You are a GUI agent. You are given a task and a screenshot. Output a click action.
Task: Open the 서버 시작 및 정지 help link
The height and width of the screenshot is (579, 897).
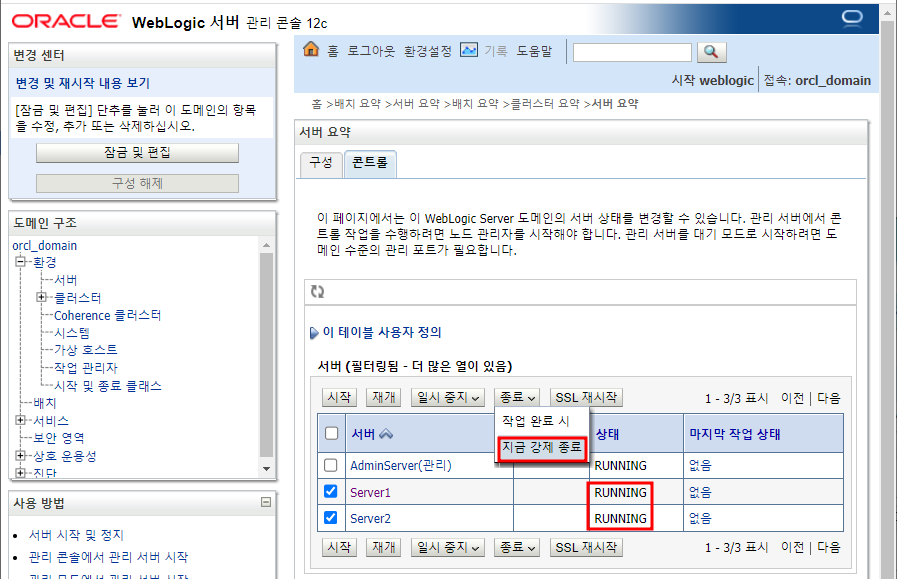click(77, 535)
